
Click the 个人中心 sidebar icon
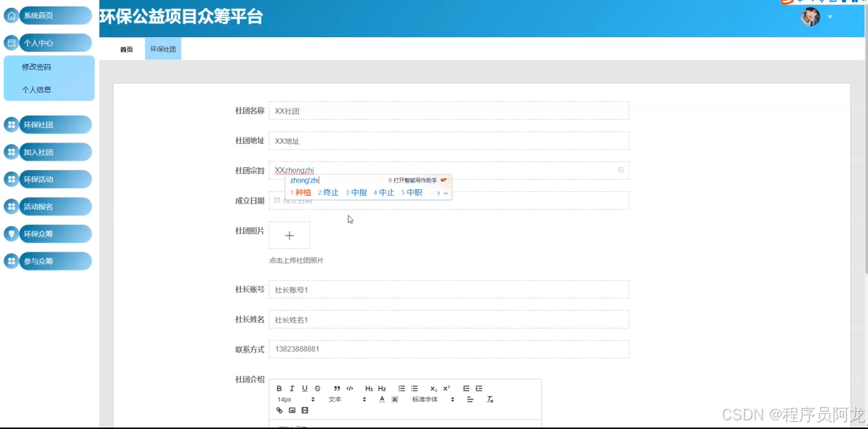coord(11,43)
